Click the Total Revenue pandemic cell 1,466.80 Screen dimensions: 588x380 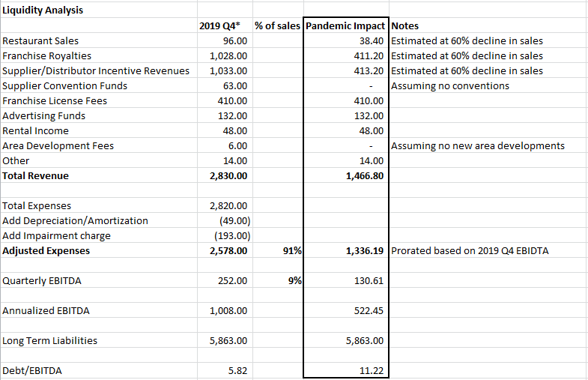(346, 175)
